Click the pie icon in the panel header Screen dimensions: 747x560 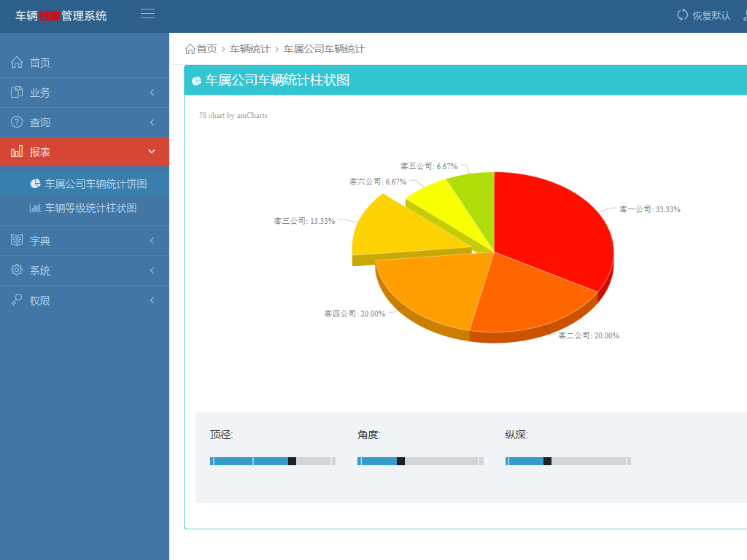196,80
